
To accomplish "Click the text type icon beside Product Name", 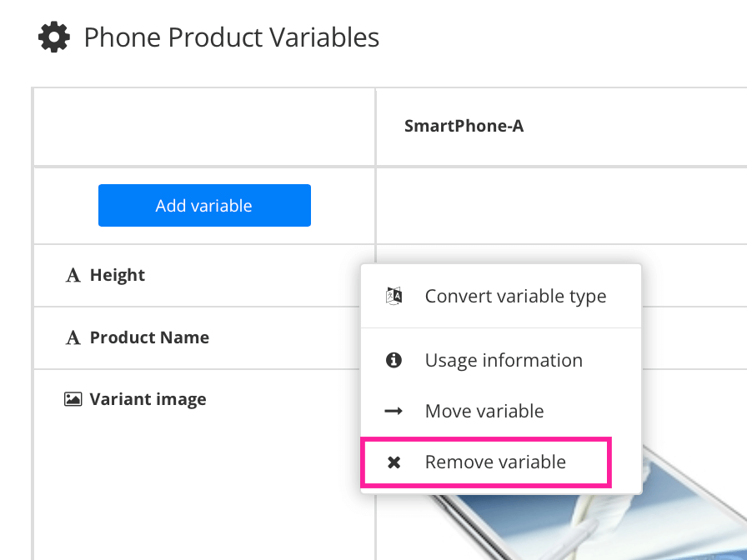I will (73, 337).
